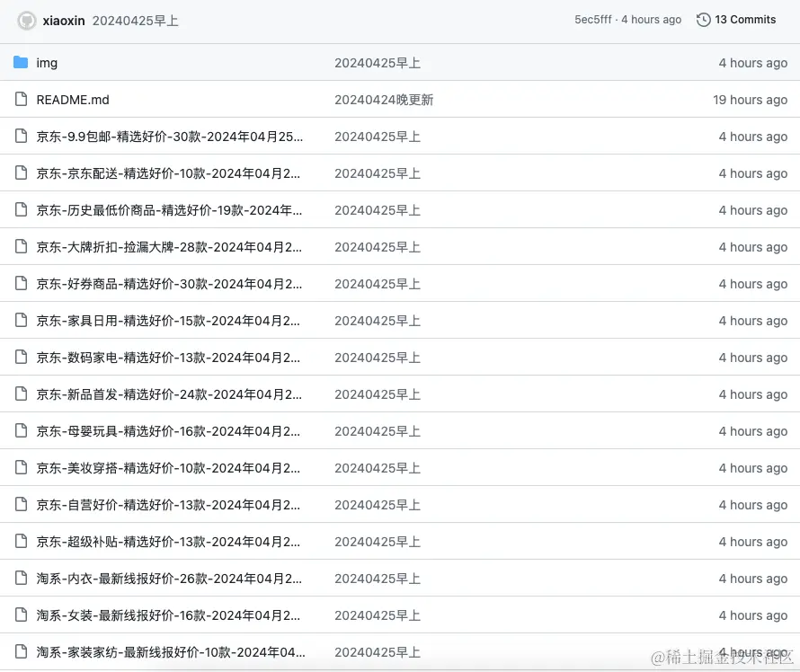
Task: Click the 19 hours ago timestamp
Action: point(750,100)
